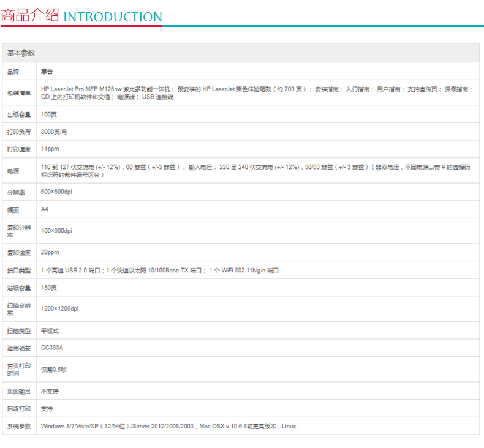Click the 出纸容量 label
The height and width of the screenshot is (448, 484).
(19, 114)
